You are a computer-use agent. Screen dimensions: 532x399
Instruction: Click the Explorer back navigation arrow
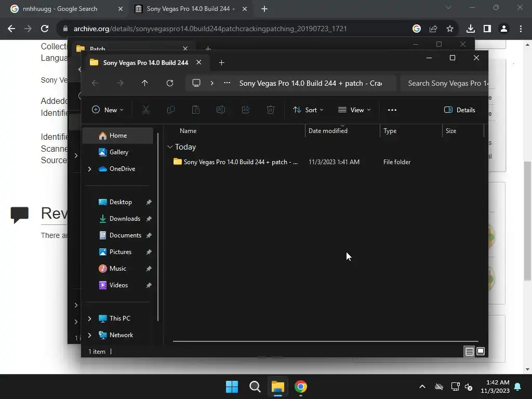95,83
